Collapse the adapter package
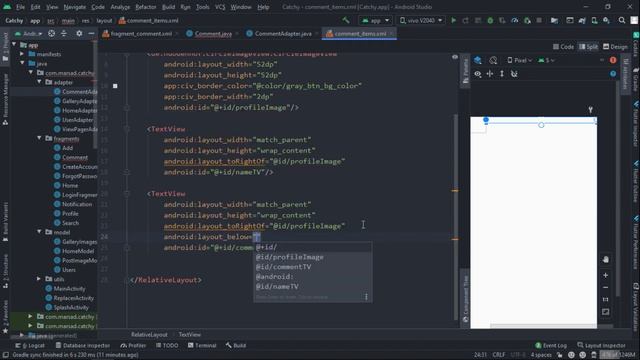This screenshot has height=360, width=640. [39, 82]
